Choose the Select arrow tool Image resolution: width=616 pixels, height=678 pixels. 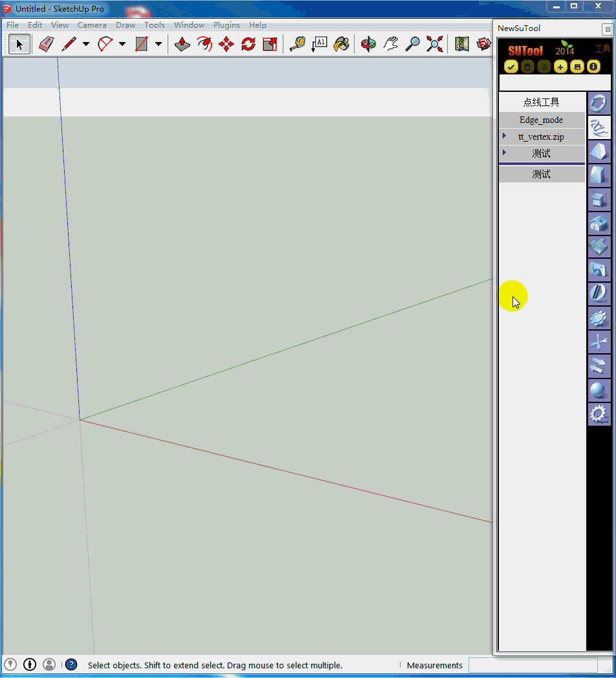point(19,44)
